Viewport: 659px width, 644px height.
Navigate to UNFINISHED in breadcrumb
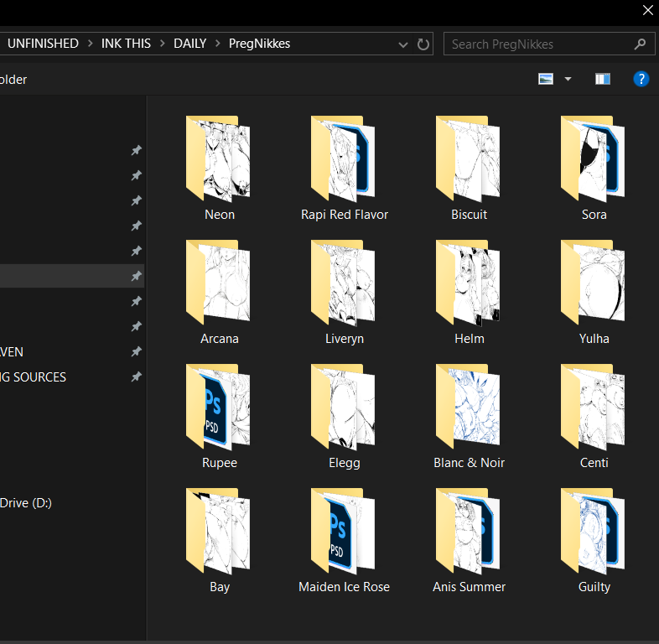coord(43,44)
